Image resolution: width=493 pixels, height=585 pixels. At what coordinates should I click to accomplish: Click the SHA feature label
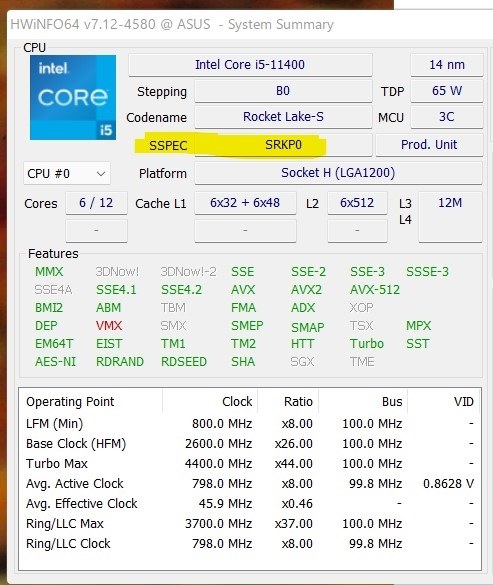point(243,362)
